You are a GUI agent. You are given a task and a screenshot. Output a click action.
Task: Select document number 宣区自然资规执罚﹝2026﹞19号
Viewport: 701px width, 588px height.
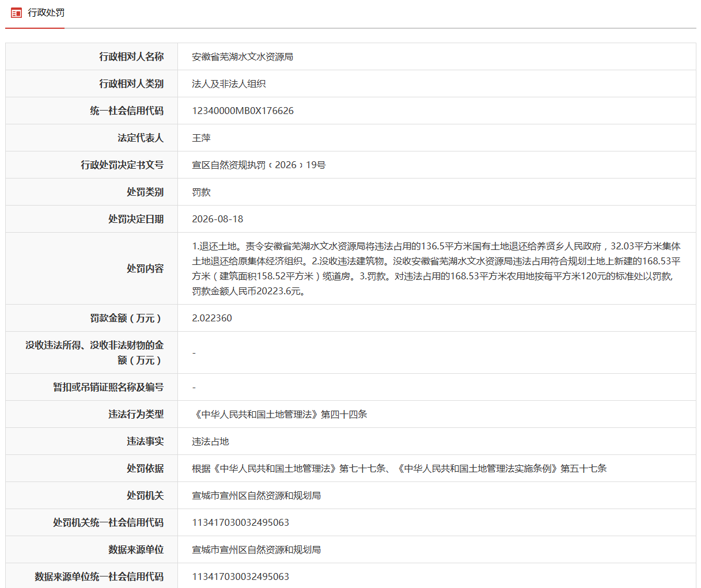coord(259,165)
